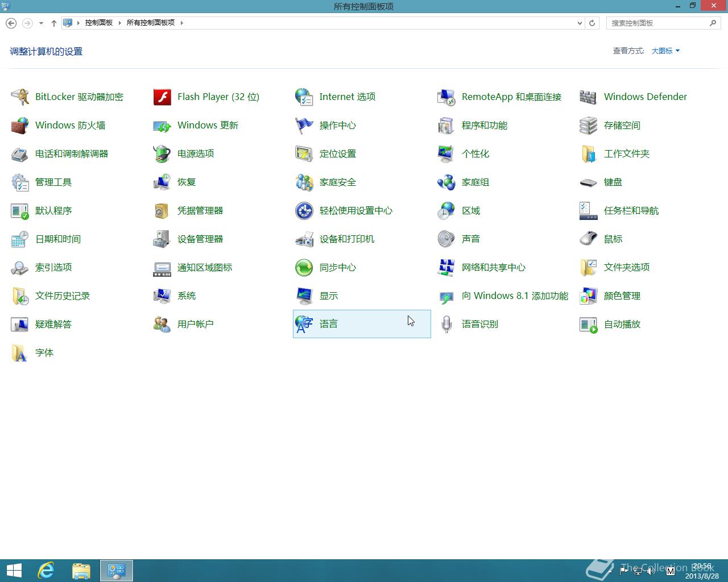
Task: Open the 索引选项 icon
Action: click(x=20, y=267)
